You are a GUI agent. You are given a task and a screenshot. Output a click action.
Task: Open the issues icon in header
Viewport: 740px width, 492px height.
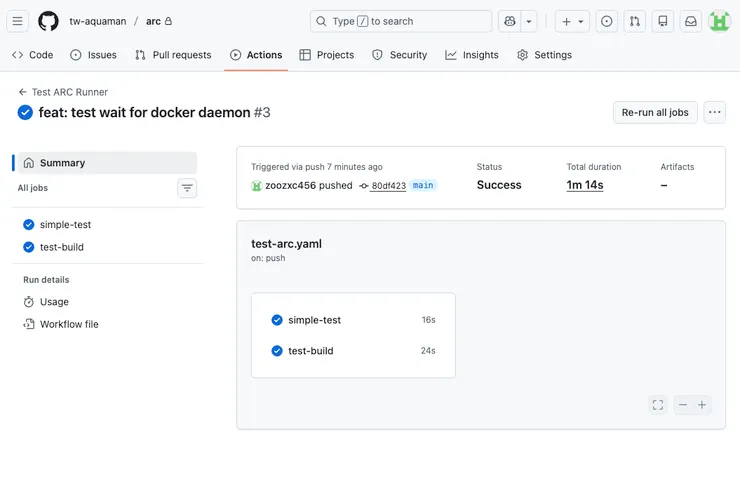point(606,21)
